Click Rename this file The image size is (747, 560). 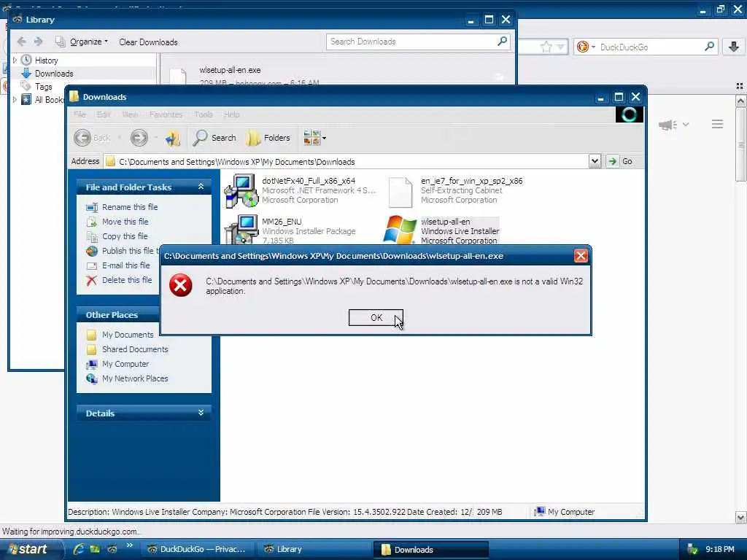coord(130,207)
